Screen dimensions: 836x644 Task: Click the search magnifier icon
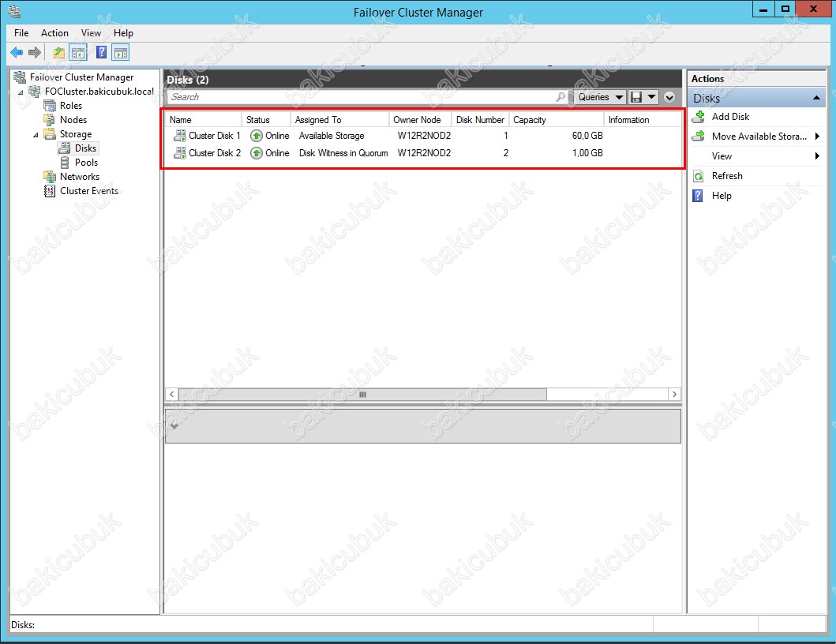[560, 97]
